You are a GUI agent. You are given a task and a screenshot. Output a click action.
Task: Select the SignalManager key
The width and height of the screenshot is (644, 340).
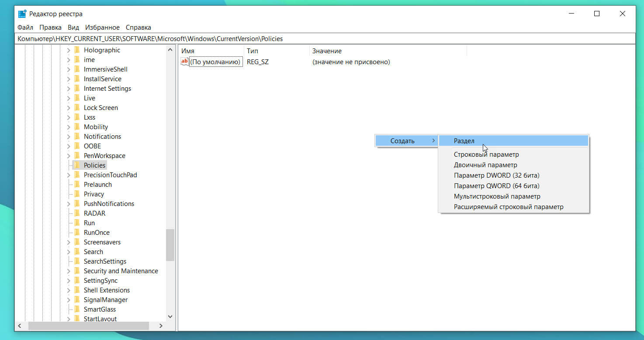pos(106,300)
